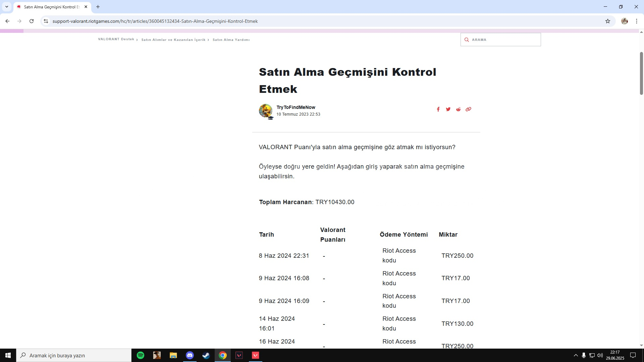The height and width of the screenshot is (362, 644).
Task: Click the search magnifier icon in ARAMA box
Action: point(466,40)
